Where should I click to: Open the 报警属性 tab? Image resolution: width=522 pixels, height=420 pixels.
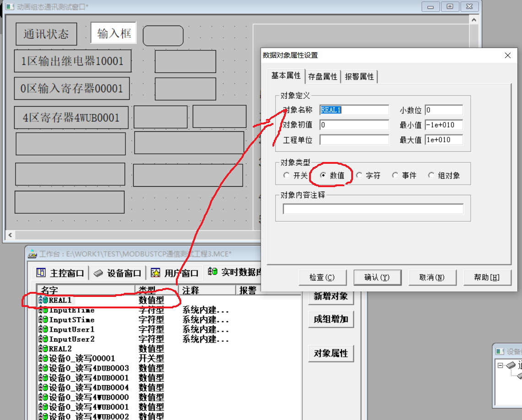pos(359,76)
